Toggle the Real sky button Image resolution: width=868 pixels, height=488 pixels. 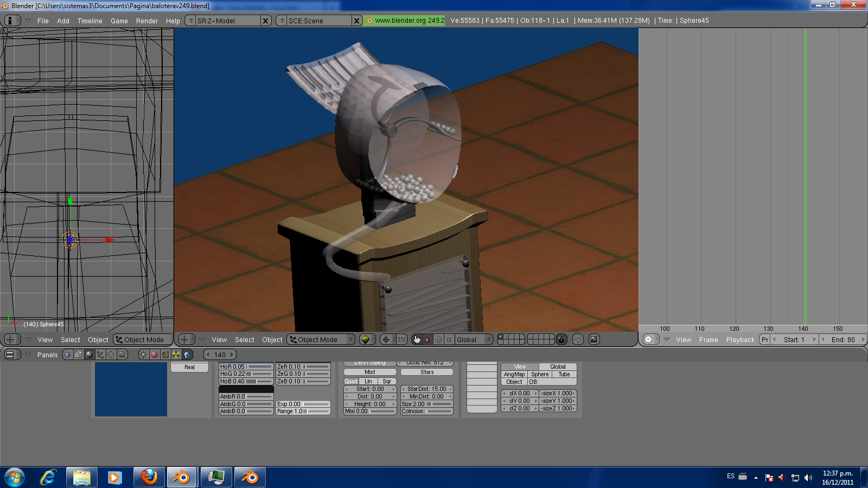(189, 367)
